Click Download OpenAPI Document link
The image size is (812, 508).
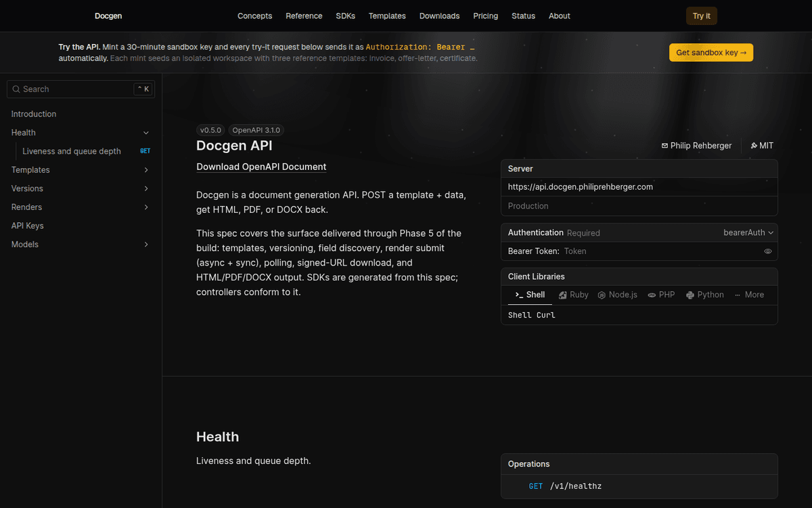tap(261, 167)
